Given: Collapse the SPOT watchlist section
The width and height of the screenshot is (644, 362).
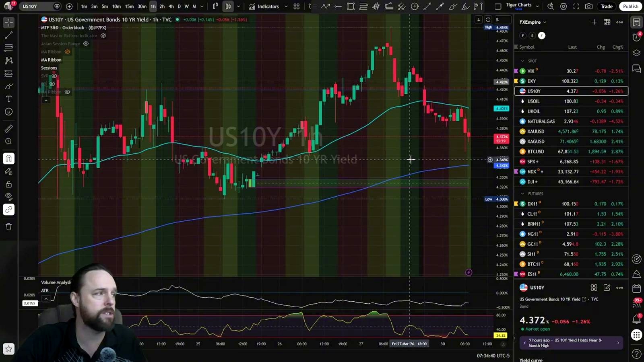Looking at the screenshot, I should coord(523,61).
